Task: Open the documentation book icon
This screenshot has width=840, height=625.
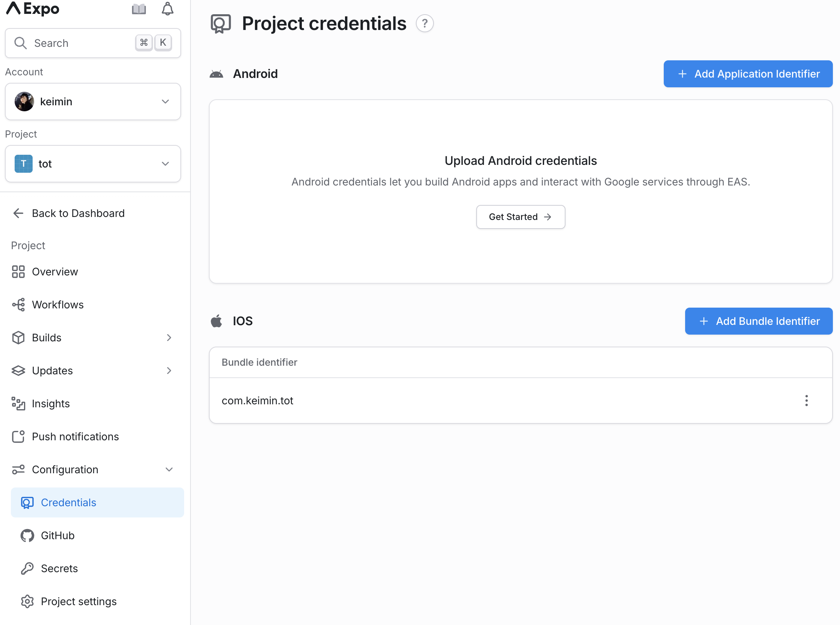Action: click(138, 9)
